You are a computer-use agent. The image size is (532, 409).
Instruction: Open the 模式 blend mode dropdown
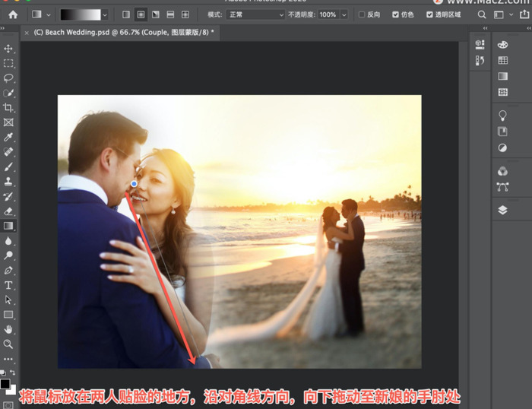click(255, 14)
